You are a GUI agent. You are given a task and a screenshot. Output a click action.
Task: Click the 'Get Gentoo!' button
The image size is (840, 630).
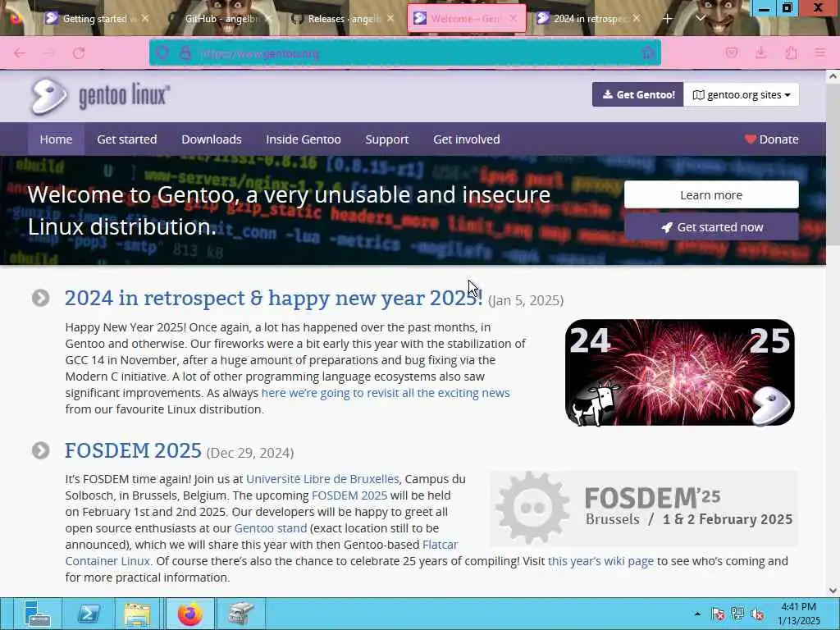pyautogui.click(x=637, y=95)
